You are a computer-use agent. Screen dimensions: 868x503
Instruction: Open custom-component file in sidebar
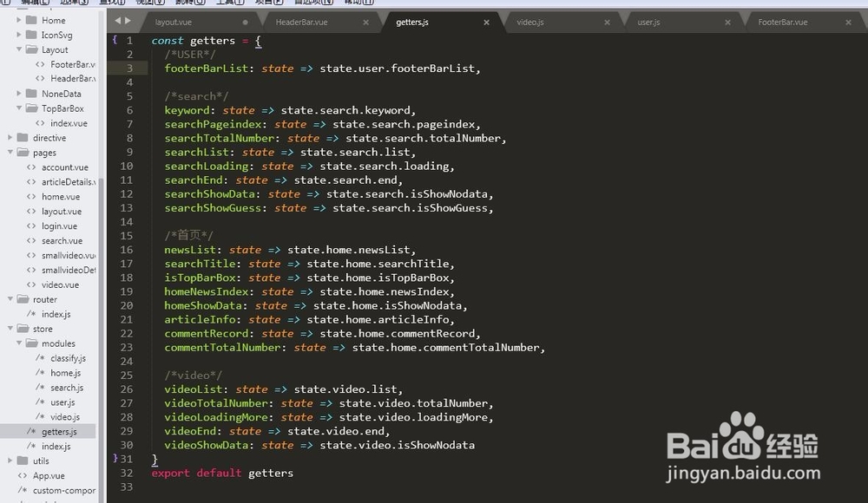pos(63,490)
